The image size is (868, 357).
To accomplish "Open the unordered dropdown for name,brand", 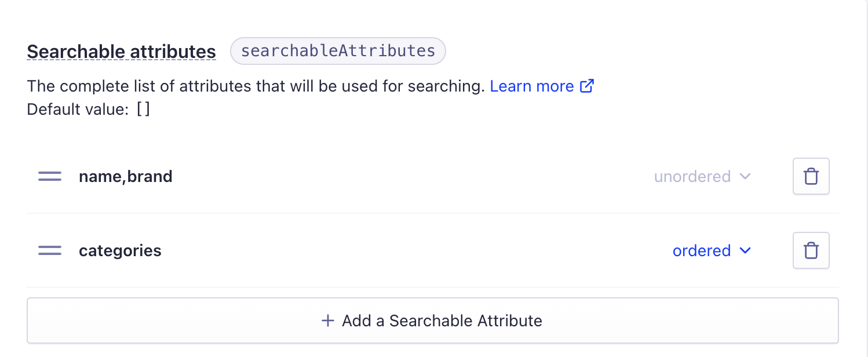I will click(x=702, y=176).
